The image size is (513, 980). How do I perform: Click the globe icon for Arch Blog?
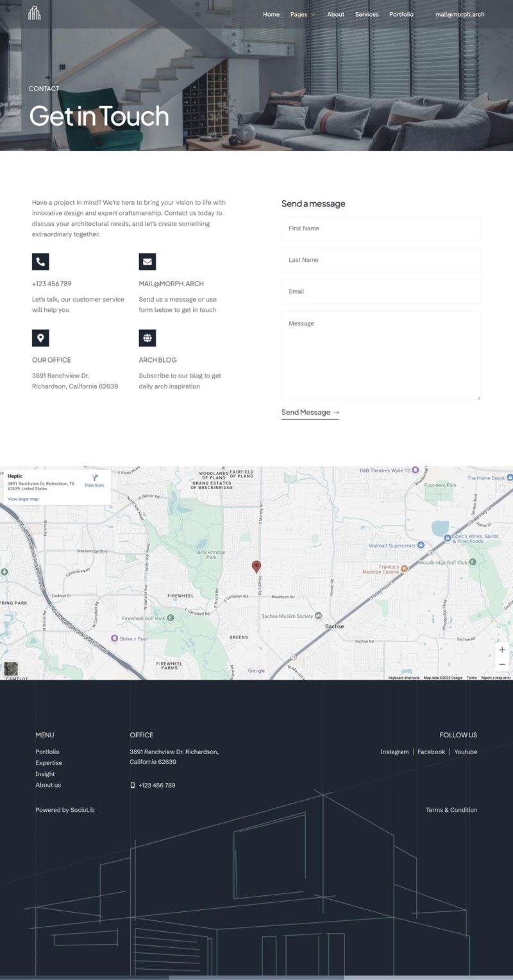point(147,338)
